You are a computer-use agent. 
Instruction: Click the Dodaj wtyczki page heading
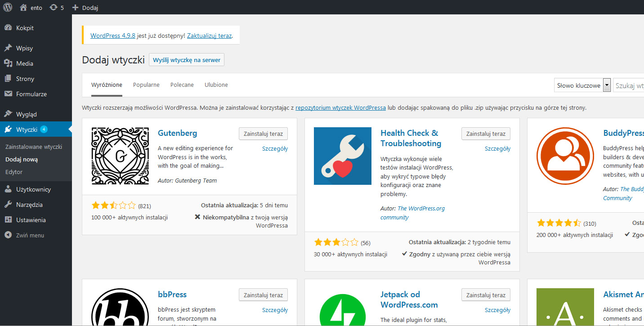[x=113, y=60]
